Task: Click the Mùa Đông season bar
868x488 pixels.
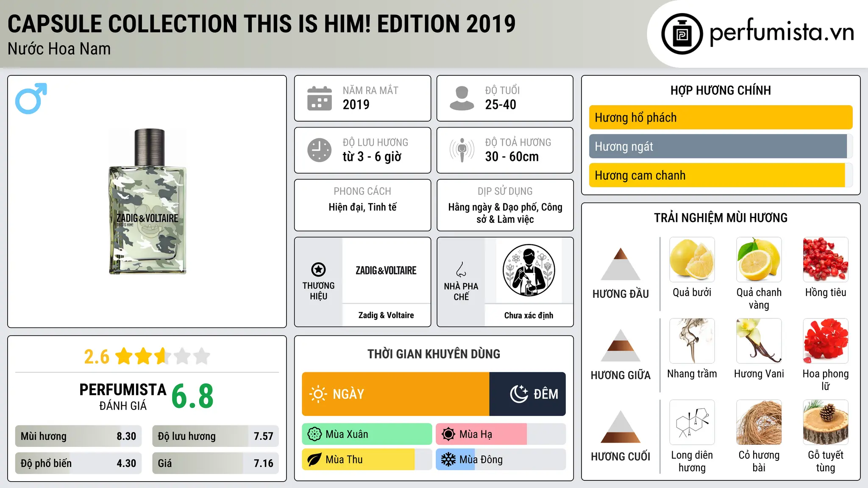Action: point(501,460)
